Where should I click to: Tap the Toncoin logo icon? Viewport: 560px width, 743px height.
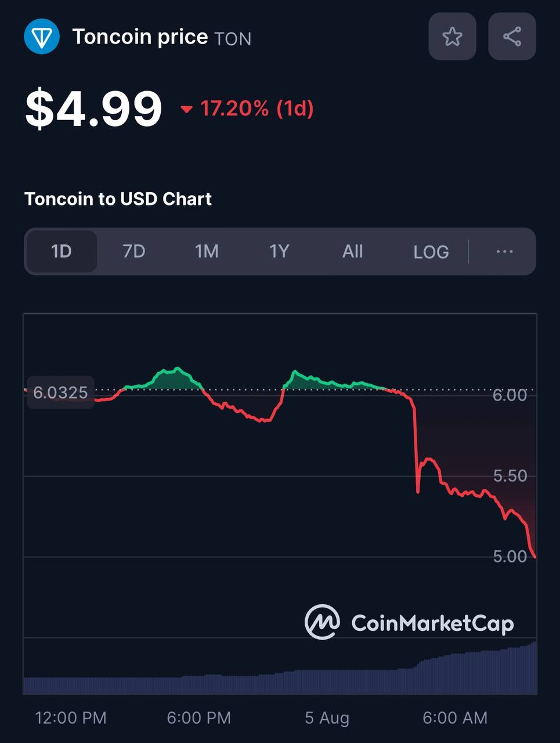tap(42, 37)
